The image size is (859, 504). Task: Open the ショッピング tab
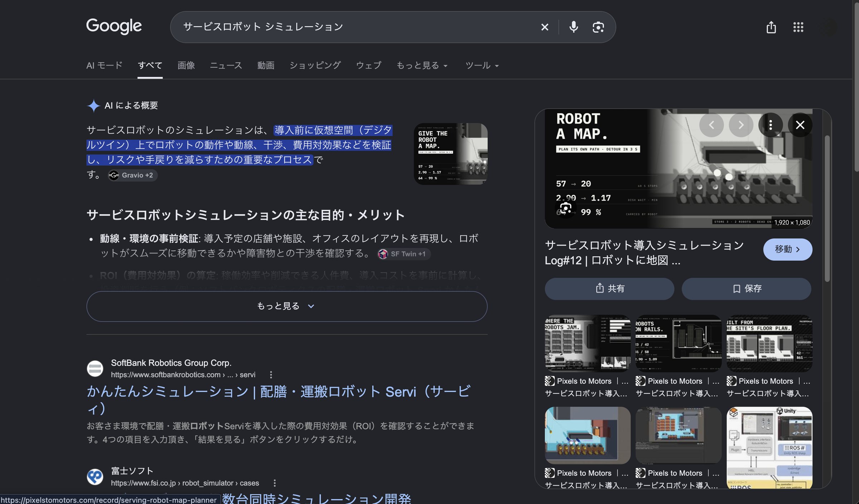[x=315, y=66]
